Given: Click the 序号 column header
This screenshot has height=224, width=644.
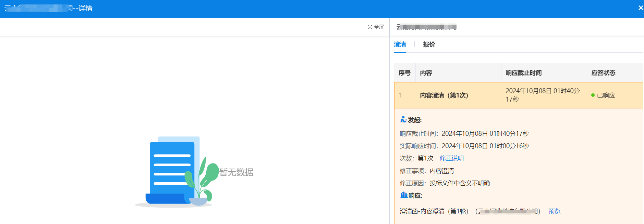Looking at the screenshot, I should pyautogui.click(x=404, y=73).
